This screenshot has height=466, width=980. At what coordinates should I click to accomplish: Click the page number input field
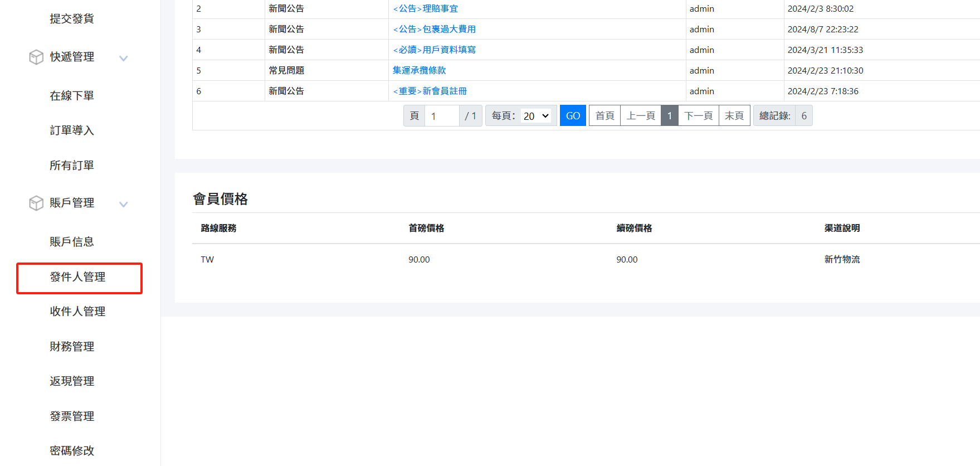click(441, 116)
